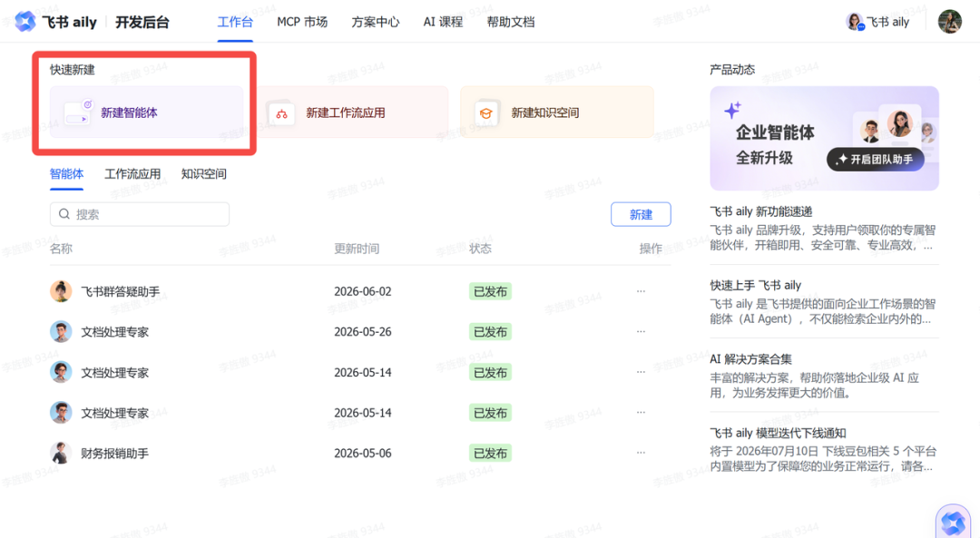Click the 飞书 aily logo icon
Viewport: 980px width, 538px height.
[x=25, y=22]
